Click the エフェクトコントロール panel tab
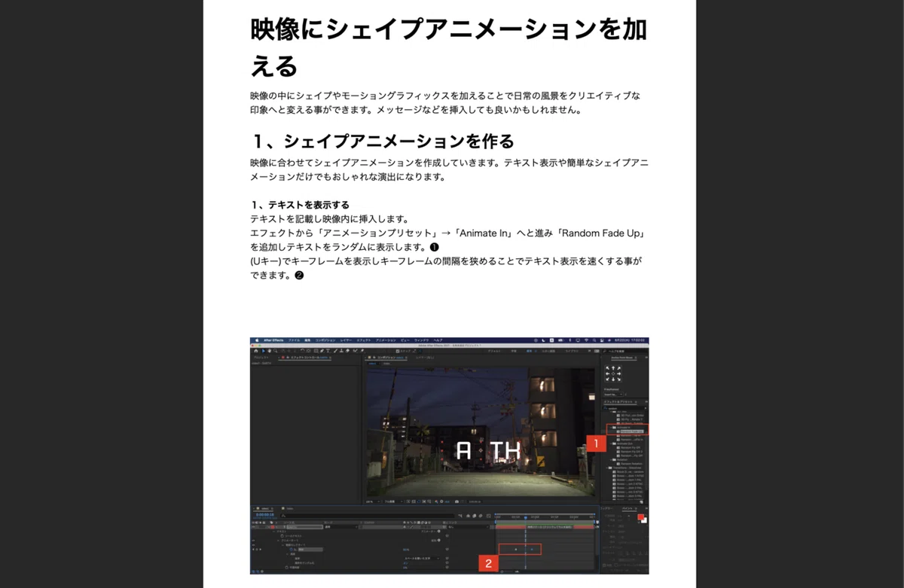The height and width of the screenshot is (588, 904). [x=304, y=358]
